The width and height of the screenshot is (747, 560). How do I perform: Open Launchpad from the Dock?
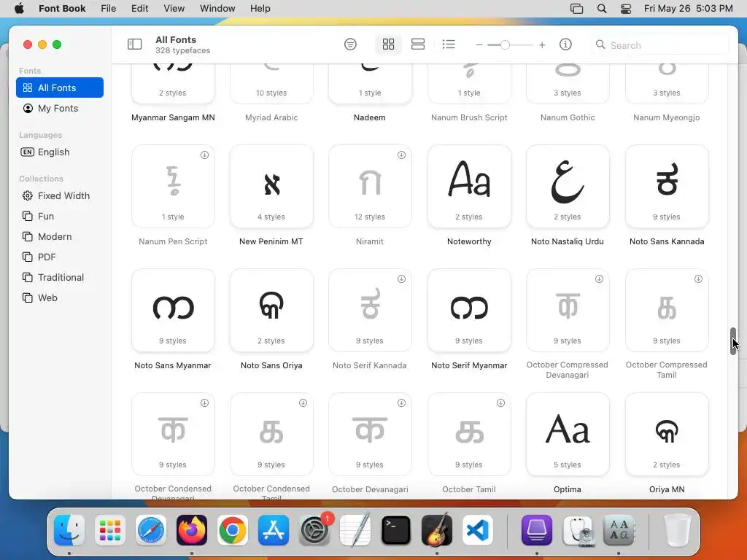[x=110, y=530]
